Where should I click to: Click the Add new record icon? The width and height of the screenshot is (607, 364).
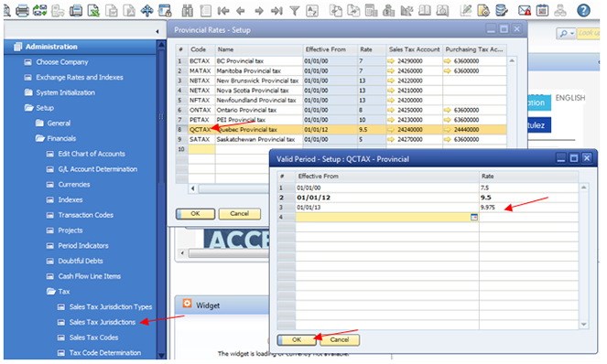coord(205,10)
